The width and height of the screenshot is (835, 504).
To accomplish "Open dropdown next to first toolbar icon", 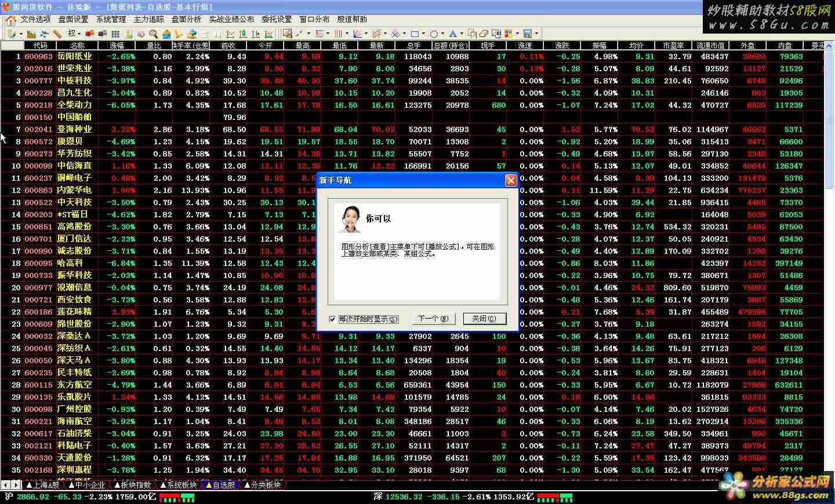I will pos(21,34).
